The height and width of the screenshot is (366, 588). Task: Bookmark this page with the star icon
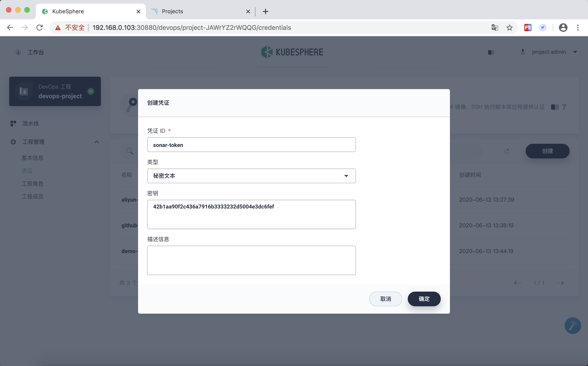pos(509,28)
